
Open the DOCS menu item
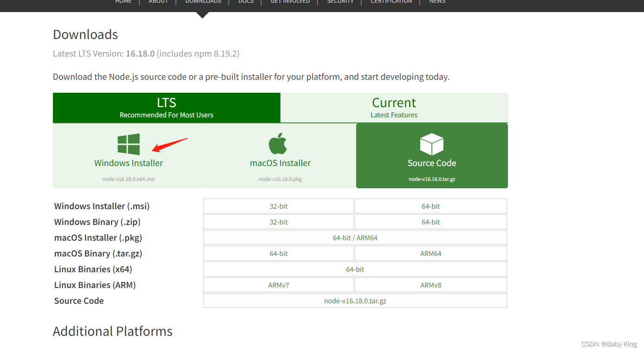point(246,2)
